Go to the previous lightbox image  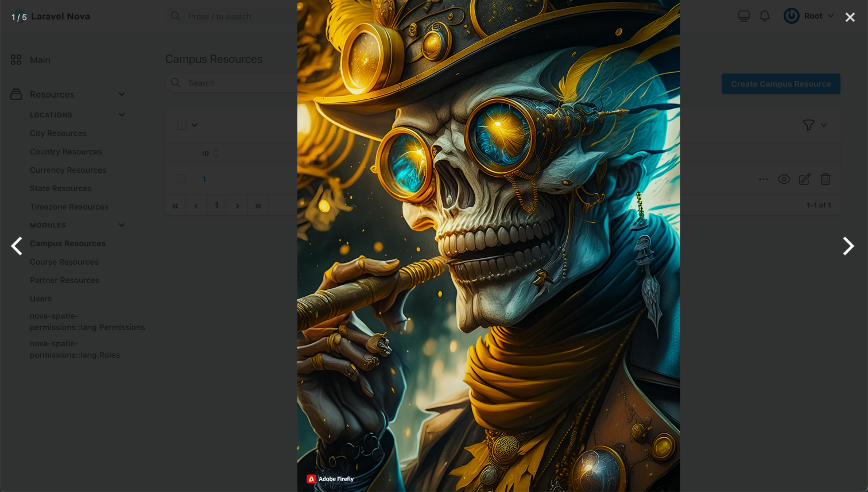[17, 246]
